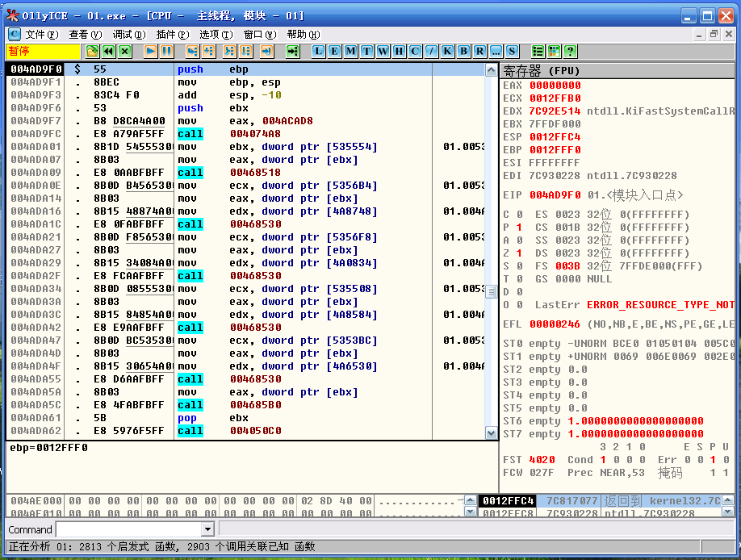741x560 pixels.
Task: Click the disassembly pane scrollbar thumb
Action: coord(491,291)
